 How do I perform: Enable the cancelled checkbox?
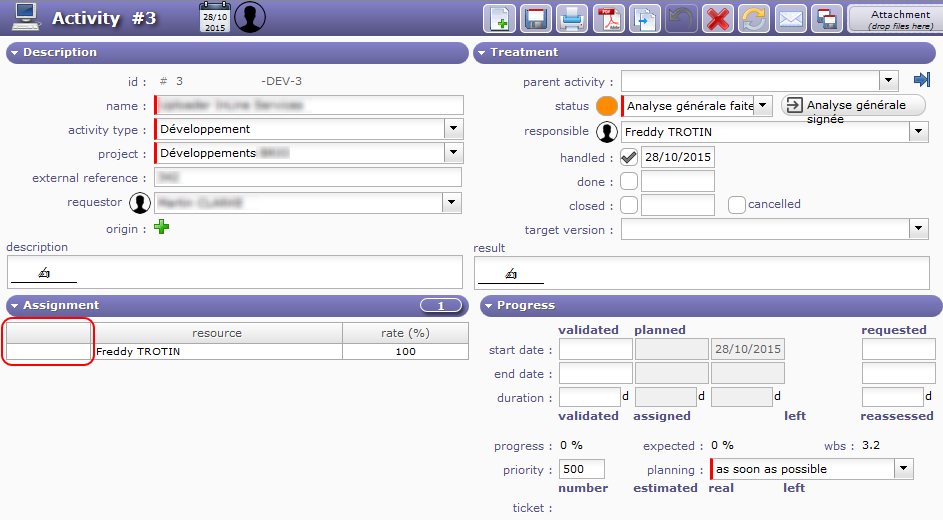coord(737,205)
